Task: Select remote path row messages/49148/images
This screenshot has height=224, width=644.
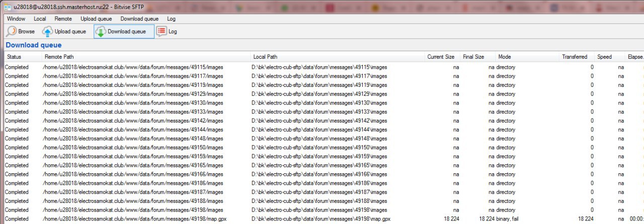Action: (x=133, y=138)
